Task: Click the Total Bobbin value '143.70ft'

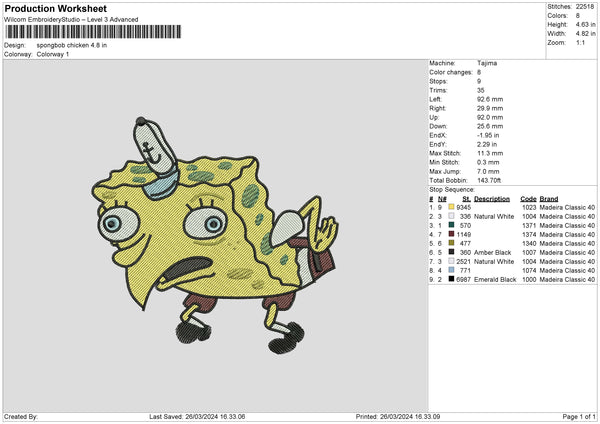Action: tap(489, 181)
